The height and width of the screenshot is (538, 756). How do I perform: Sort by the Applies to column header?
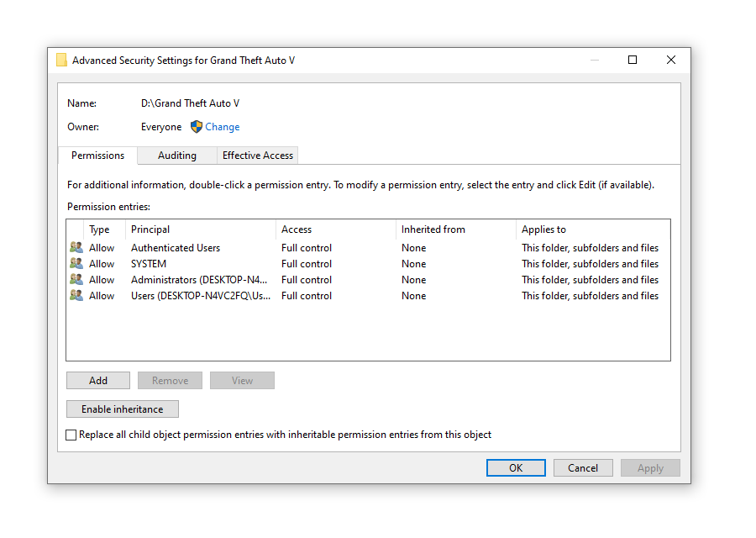[x=593, y=229]
